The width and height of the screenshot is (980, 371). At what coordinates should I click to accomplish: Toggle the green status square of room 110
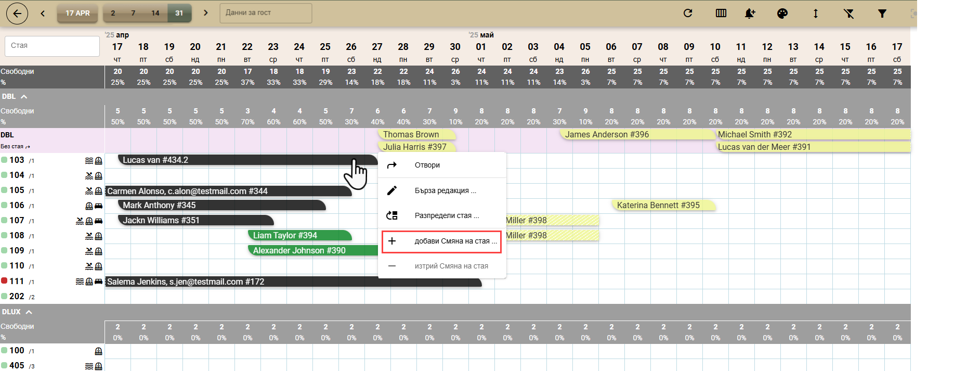click(x=4, y=265)
